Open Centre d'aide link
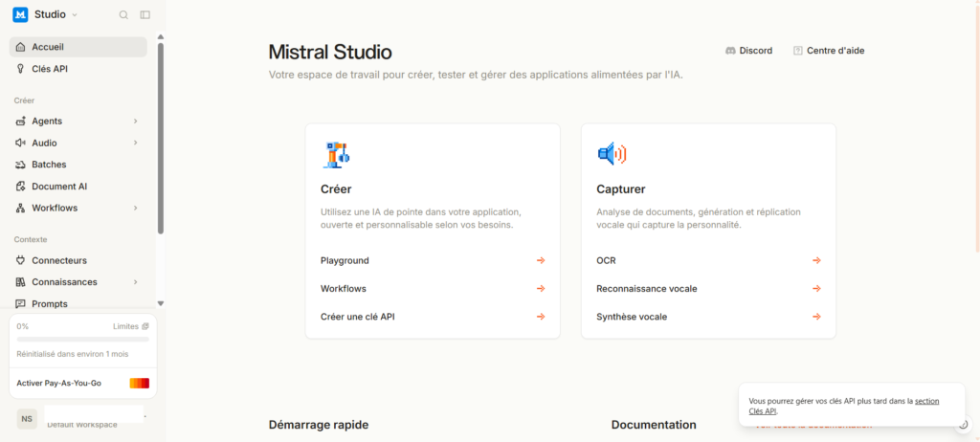Image resolution: width=980 pixels, height=442 pixels. [x=829, y=51]
